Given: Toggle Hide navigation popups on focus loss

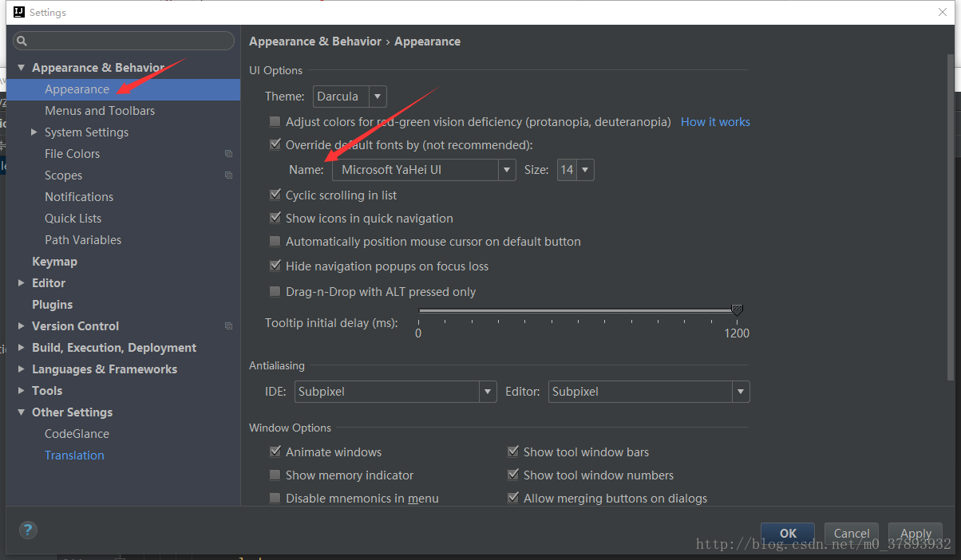Looking at the screenshot, I should pyautogui.click(x=275, y=266).
